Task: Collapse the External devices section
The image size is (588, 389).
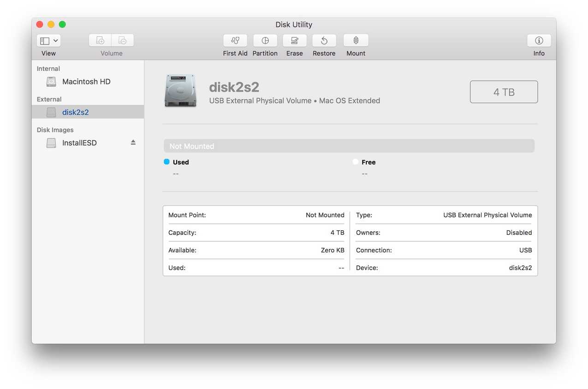Action: (x=49, y=99)
